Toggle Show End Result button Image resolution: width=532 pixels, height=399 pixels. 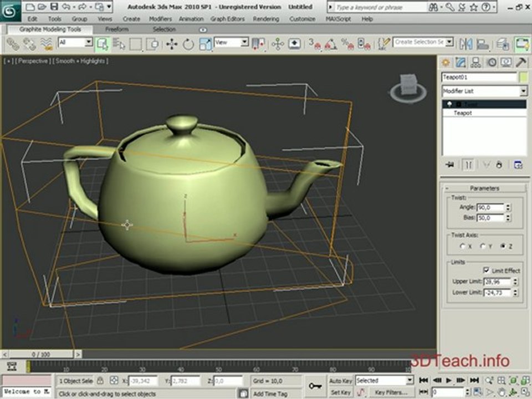[468, 165]
